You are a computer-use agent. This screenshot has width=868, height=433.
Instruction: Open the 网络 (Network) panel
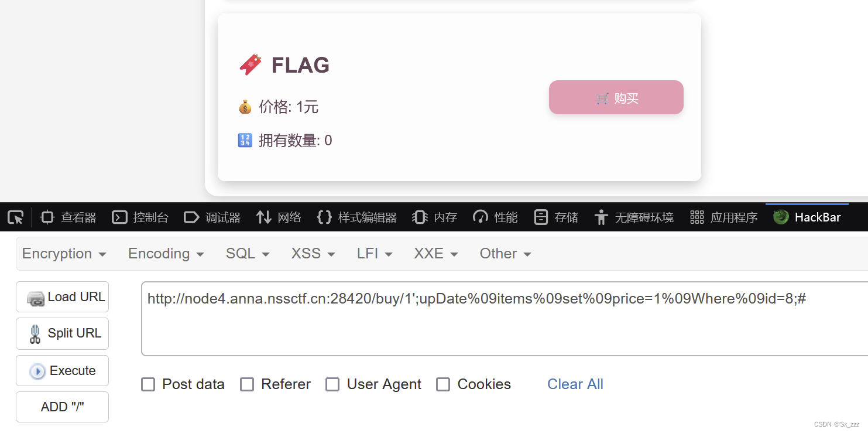279,217
